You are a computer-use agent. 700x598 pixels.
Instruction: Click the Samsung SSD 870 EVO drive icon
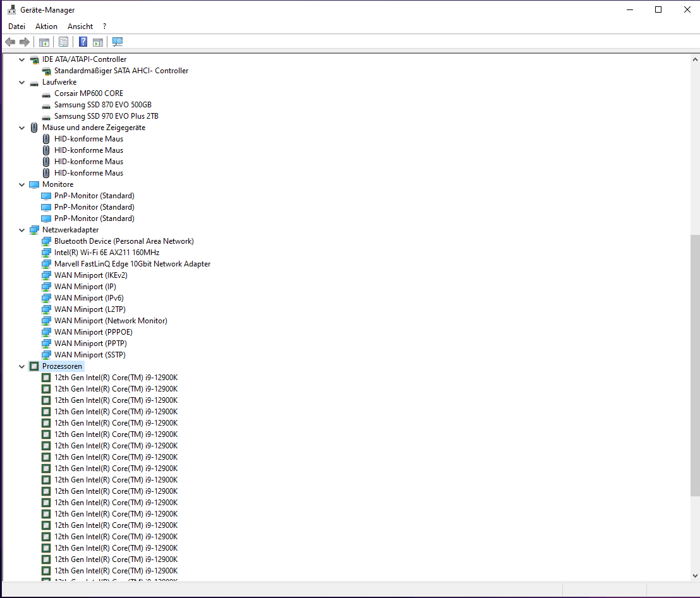point(46,105)
